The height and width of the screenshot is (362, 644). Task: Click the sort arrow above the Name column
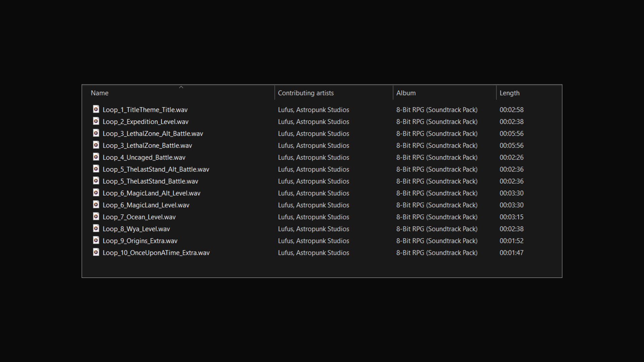pos(181,87)
